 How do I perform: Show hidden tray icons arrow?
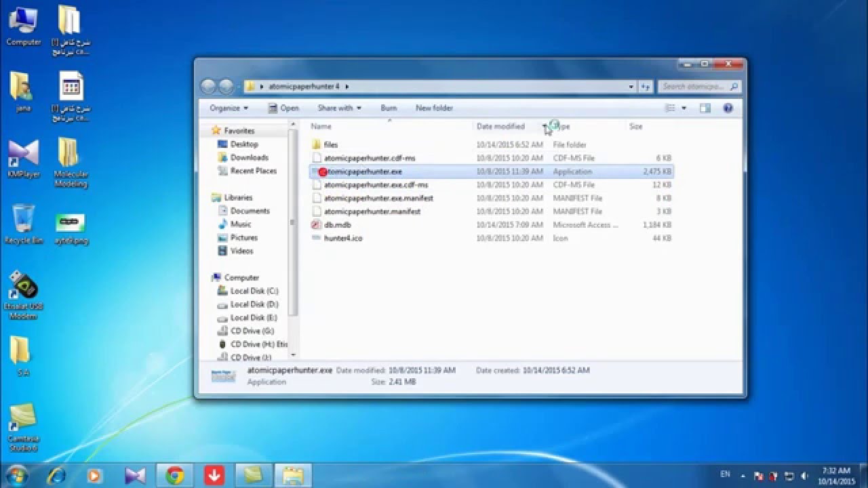[x=743, y=476]
